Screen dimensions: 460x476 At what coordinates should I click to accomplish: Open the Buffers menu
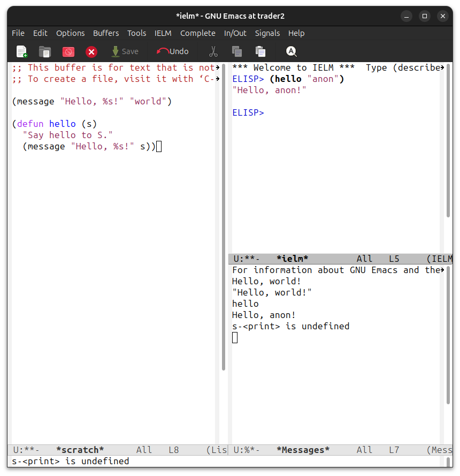coord(106,33)
